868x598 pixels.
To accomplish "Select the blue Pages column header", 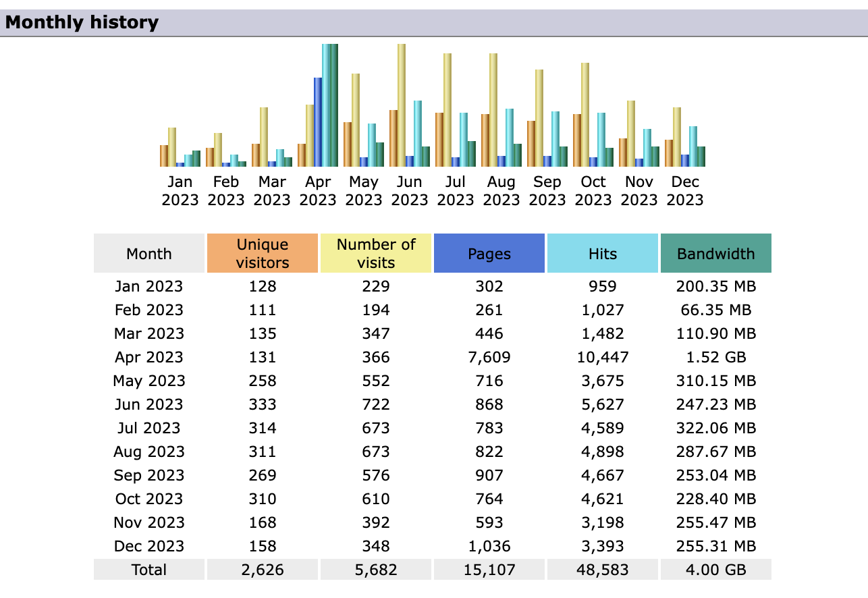I will (489, 254).
